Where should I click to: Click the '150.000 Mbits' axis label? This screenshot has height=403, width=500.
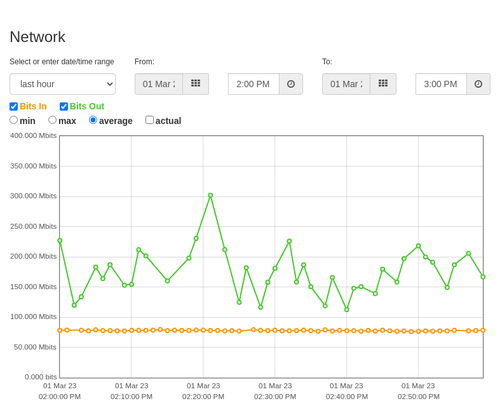[x=33, y=287]
